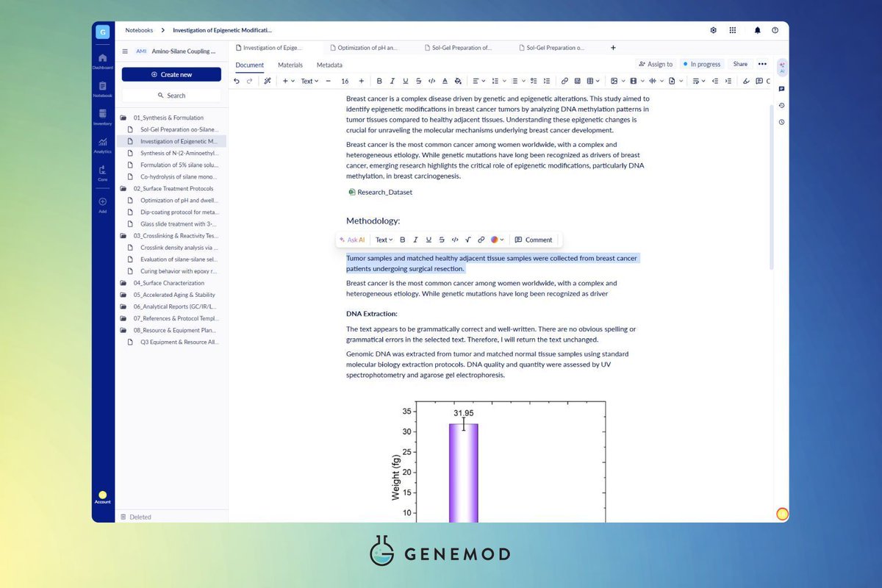Open the color picker in the floating toolbar

click(498, 240)
